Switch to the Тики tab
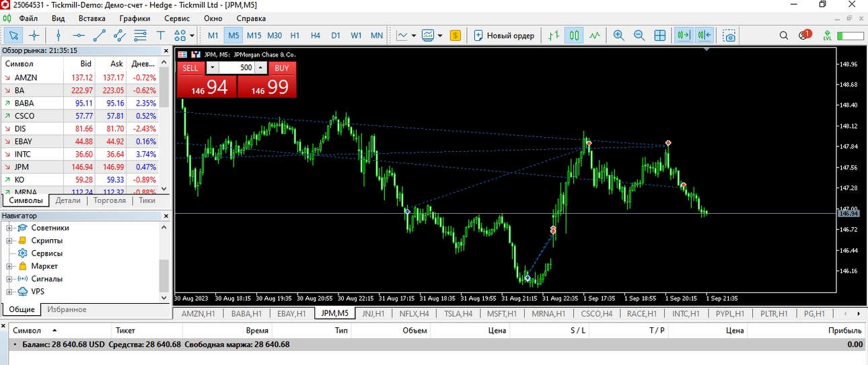This screenshot has width=868, height=365. click(x=147, y=200)
